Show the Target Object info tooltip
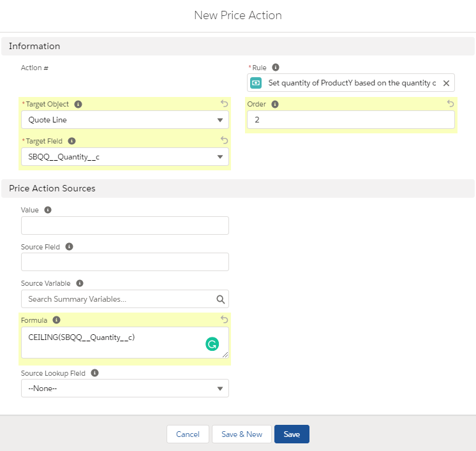 (x=78, y=104)
